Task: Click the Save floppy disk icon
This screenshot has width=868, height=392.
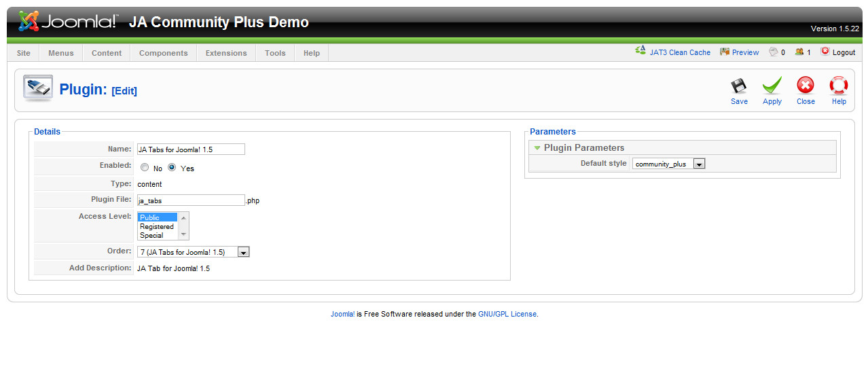Action: [739, 86]
